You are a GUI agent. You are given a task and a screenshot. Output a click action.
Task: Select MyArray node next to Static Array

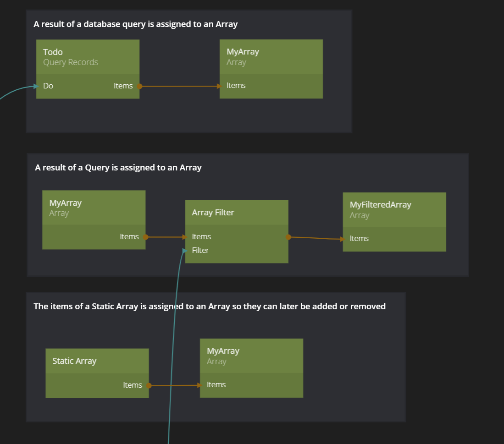[251, 356]
